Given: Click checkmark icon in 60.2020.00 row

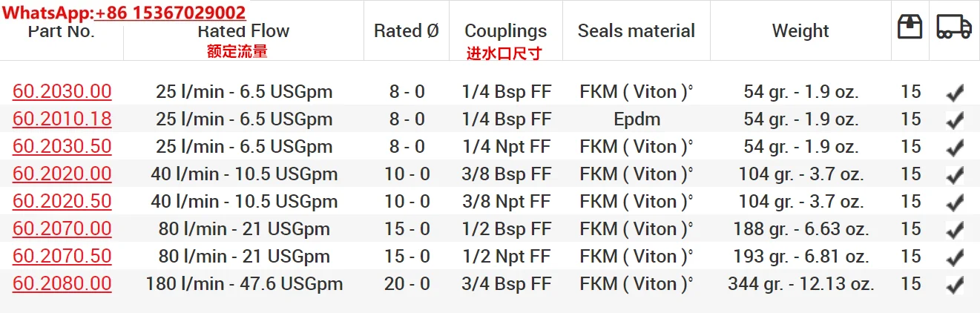Looking at the screenshot, I should pos(955,175).
